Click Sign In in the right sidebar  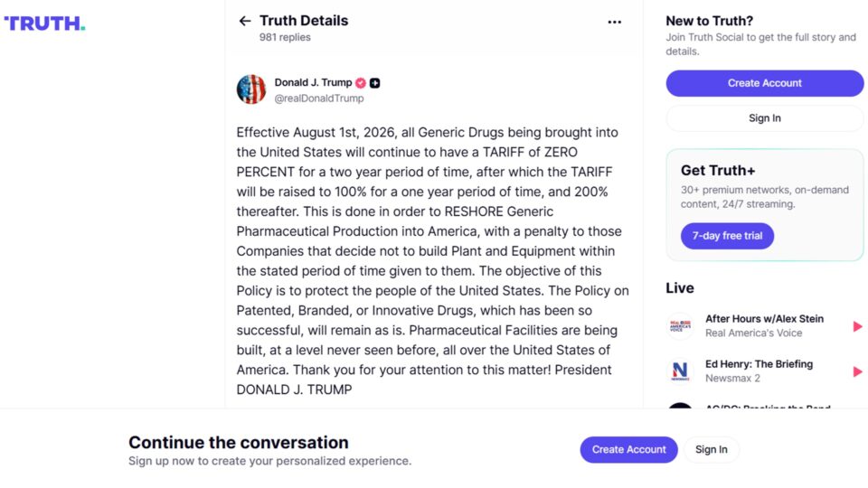(x=765, y=117)
